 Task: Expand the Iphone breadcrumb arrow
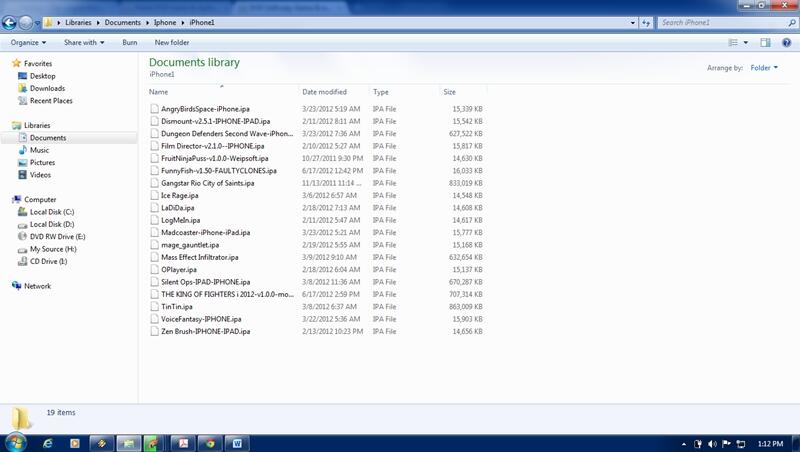183,22
